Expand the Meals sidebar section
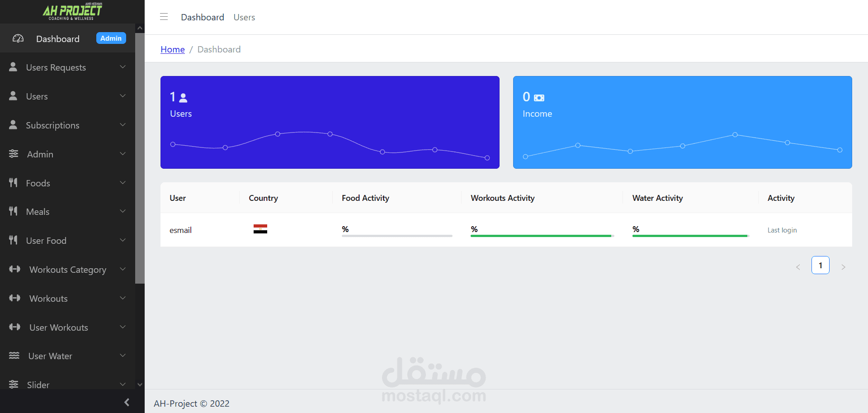This screenshot has width=868, height=413. point(123,211)
